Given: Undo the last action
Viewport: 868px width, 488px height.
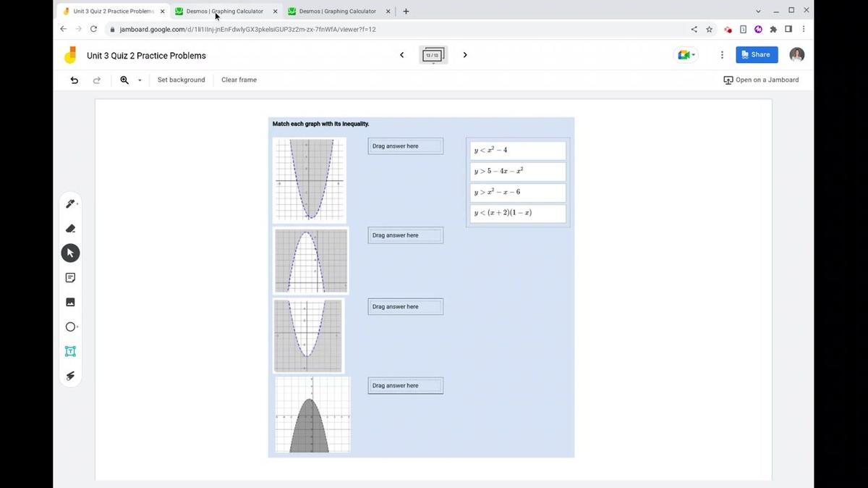Looking at the screenshot, I should 74,80.
